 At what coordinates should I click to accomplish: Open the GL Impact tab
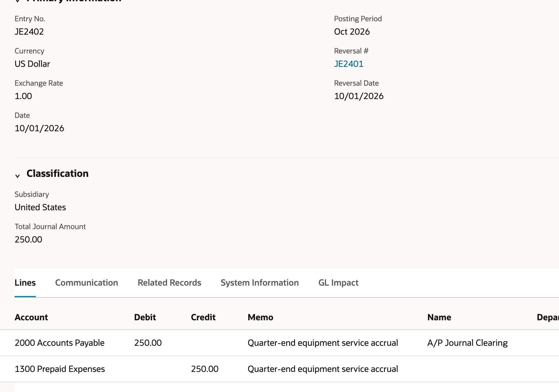point(338,283)
